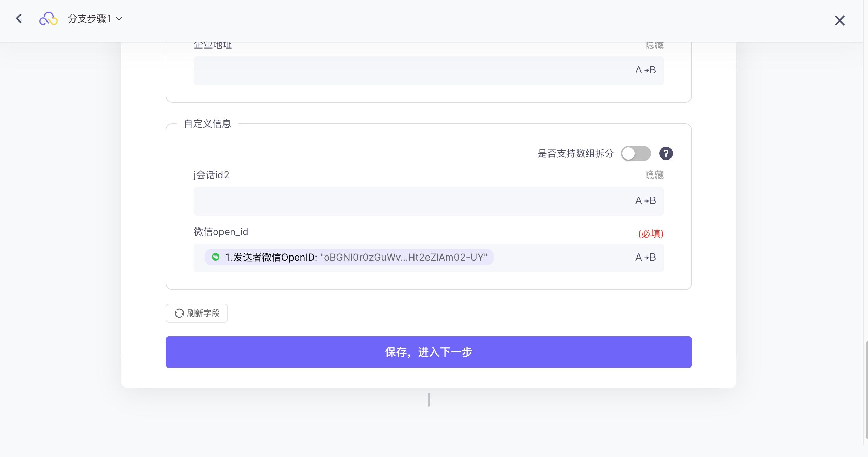
Task: Click 保存，进入下一步 button
Action: click(429, 352)
